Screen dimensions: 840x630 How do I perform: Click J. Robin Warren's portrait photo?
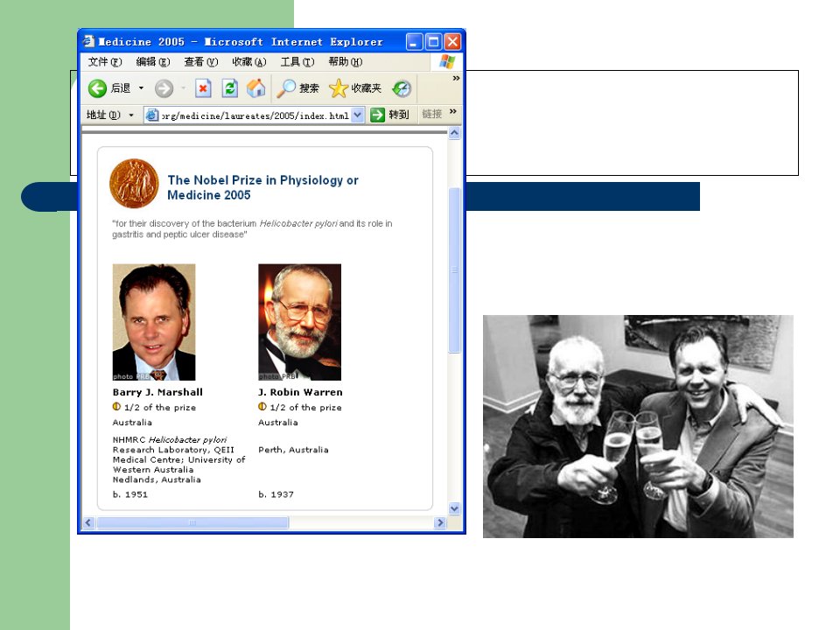pos(299,322)
